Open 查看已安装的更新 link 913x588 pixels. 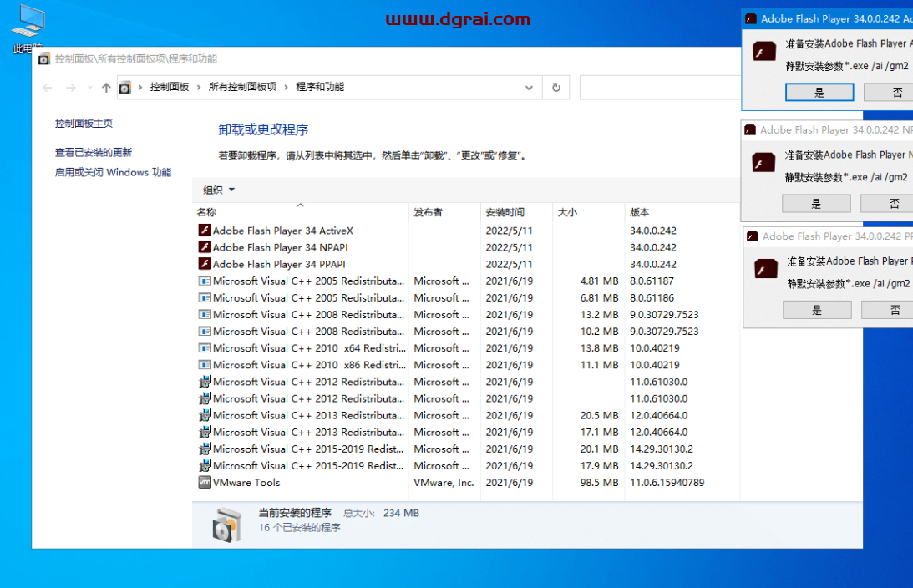(94, 153)
